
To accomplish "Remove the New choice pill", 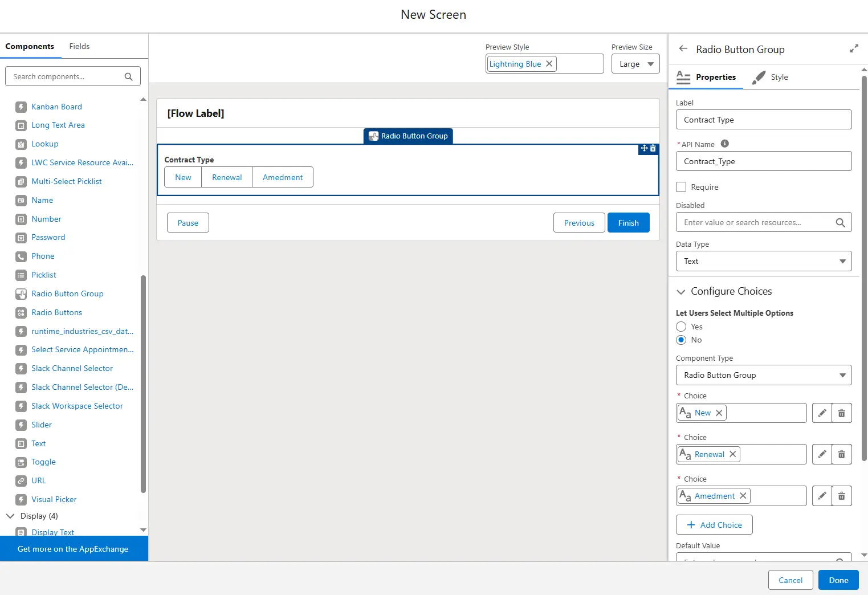I will [x=719, y=413].
